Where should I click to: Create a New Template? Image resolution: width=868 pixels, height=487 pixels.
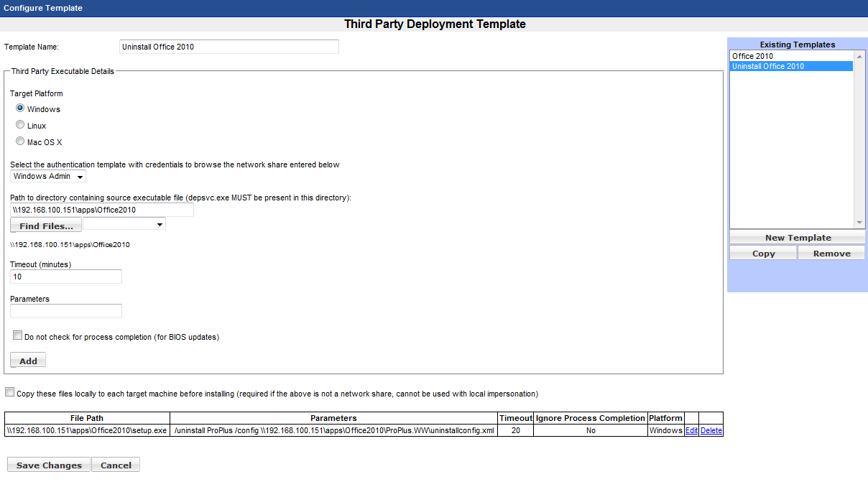click(x=798, y=238)
